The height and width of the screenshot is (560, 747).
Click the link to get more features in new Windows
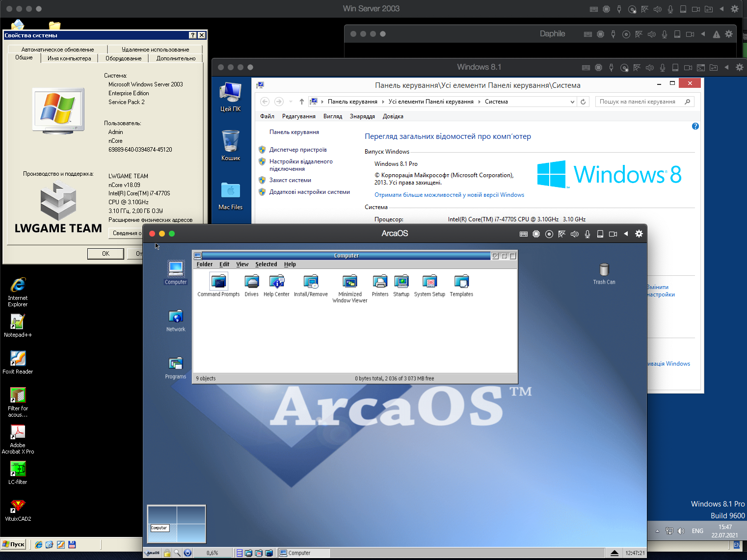click(x=449, y=195)
